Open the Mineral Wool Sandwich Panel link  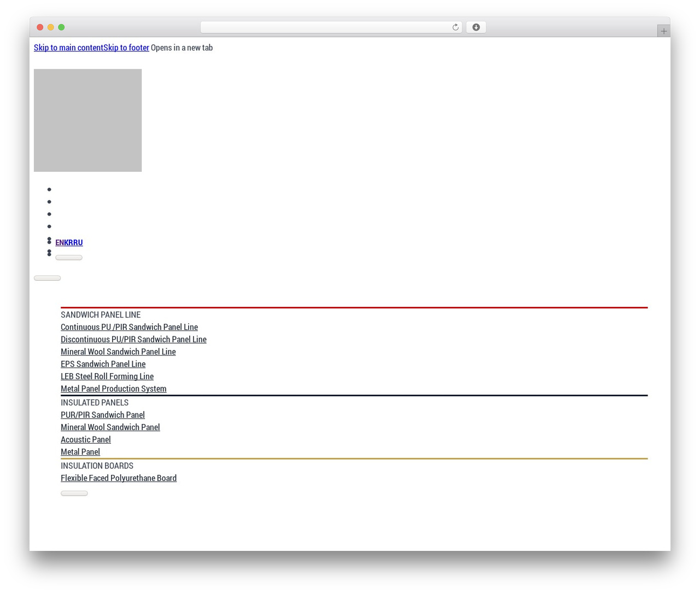pos(110,427)
